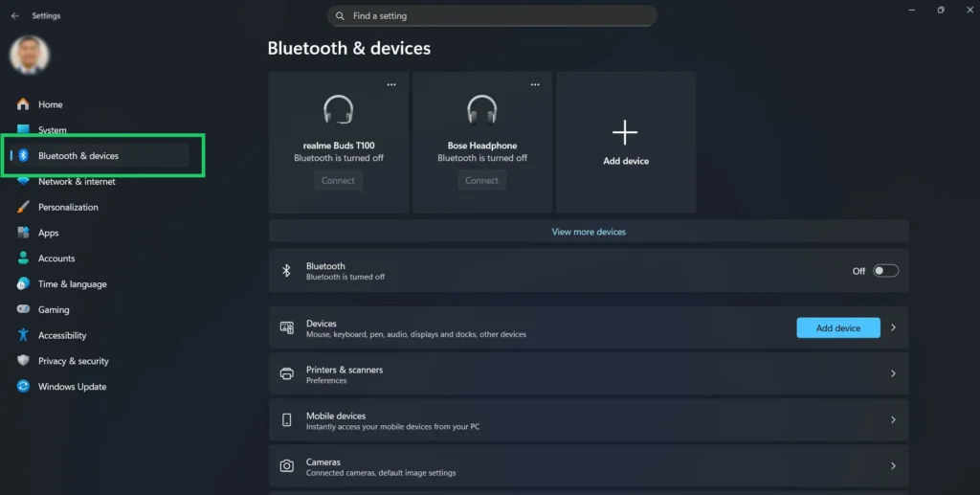Click the Printers & scanners row title
This screenshot has width=980, height=495.
[x=345, y=370]
